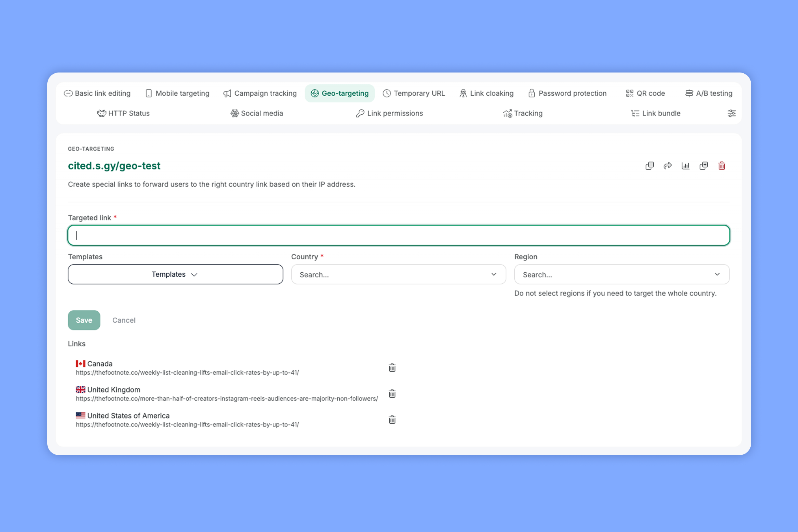Viewport: 798px width, 532px height.
Task: Go to the Tracking tab
Action: (523, 113)
